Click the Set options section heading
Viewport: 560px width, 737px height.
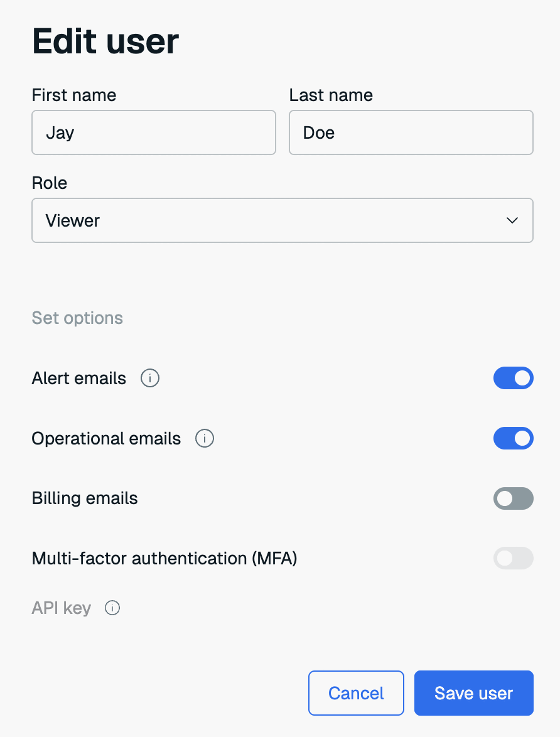[x=77, y=318]
